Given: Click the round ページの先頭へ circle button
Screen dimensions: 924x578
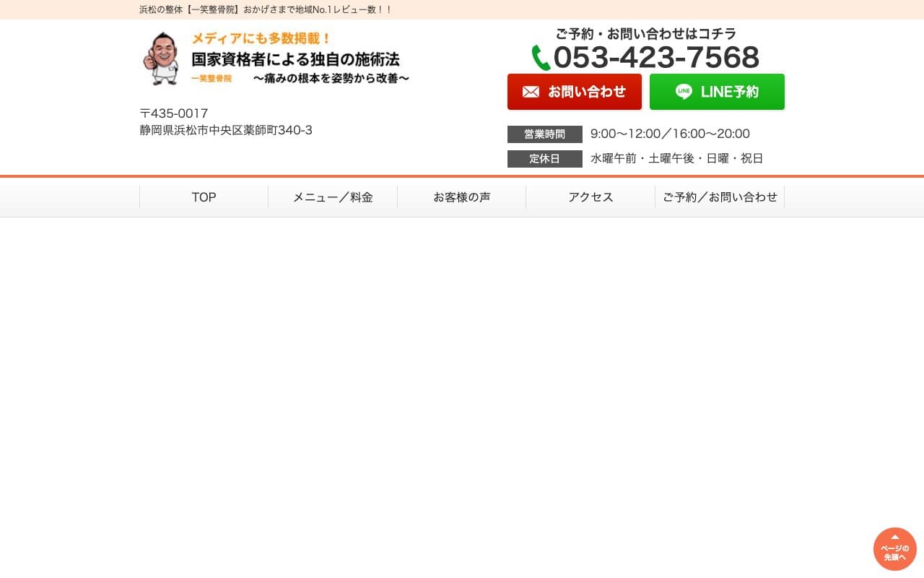Looking at the screenshot, I should tap(894, 548).
